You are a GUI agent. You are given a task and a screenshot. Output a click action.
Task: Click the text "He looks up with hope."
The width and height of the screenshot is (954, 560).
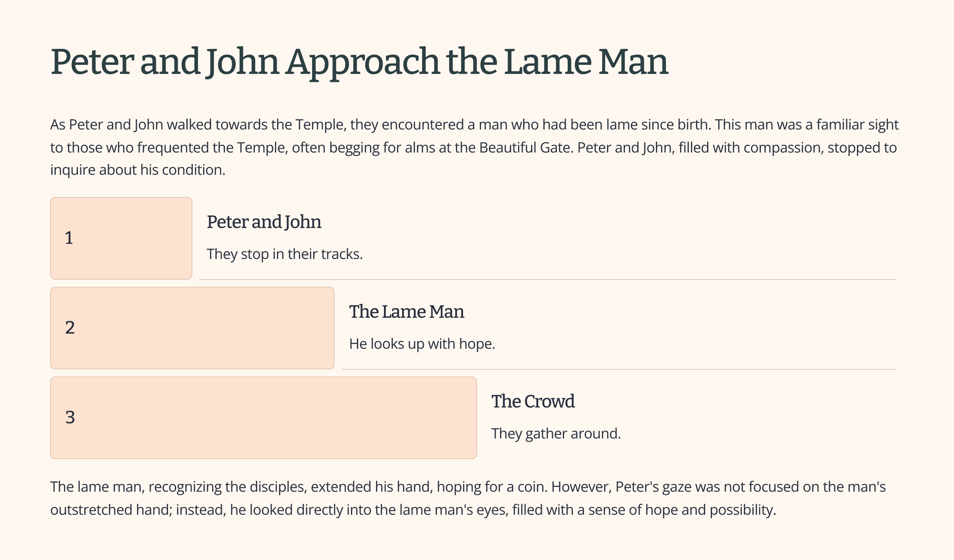[x=422, y=344]
